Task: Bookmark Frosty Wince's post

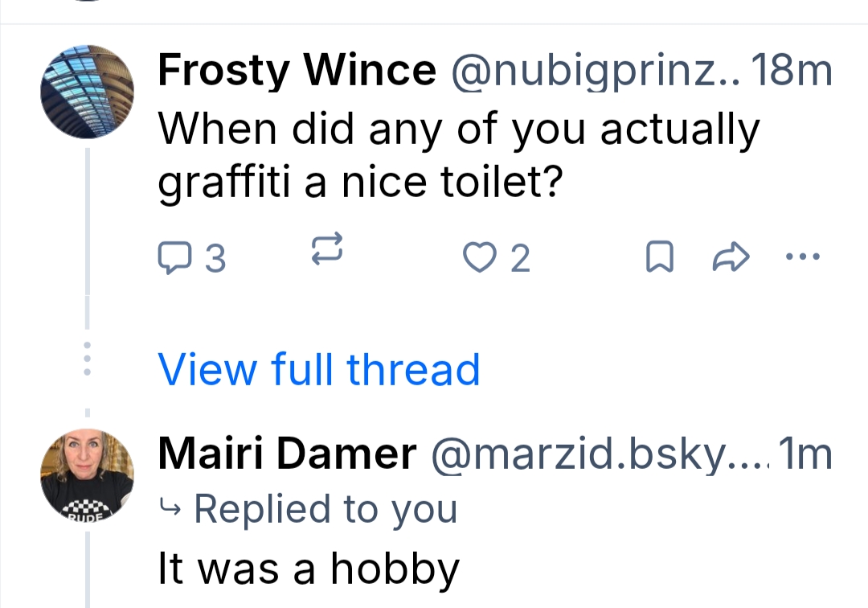Action: 660,258
